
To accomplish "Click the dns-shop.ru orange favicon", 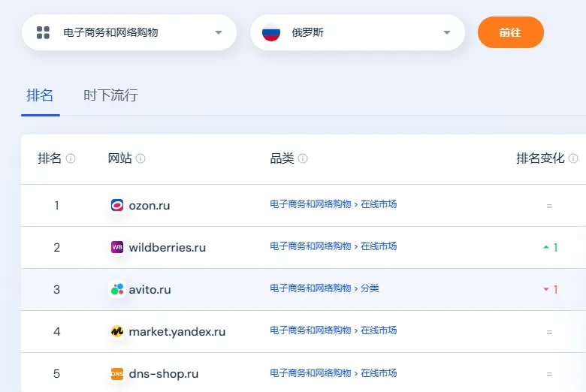I will (117, 374).
